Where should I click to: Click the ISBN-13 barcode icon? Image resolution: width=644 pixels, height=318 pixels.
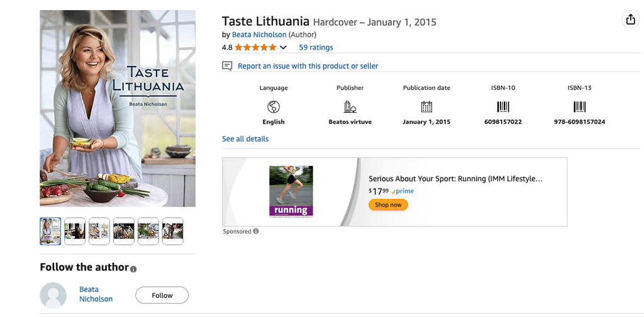click(x=579, y=107)
